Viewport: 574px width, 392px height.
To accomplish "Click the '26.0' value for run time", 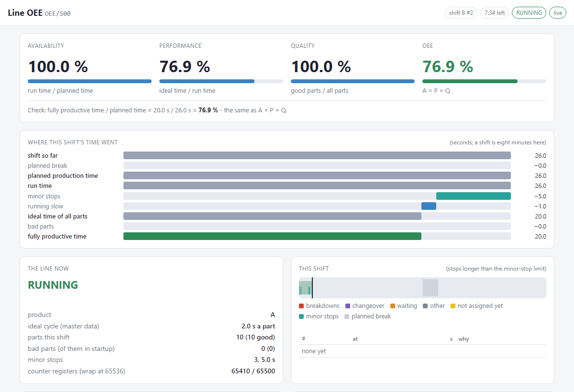I will point(541,186).
